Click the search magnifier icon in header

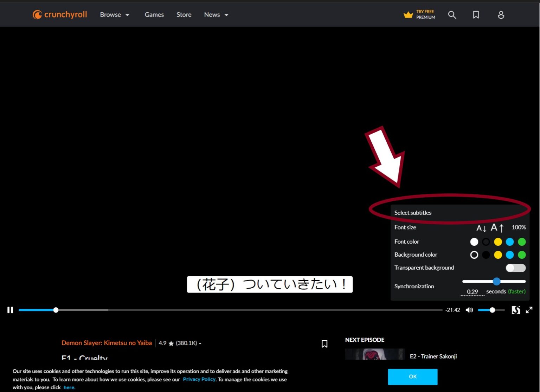coord(452,15)
